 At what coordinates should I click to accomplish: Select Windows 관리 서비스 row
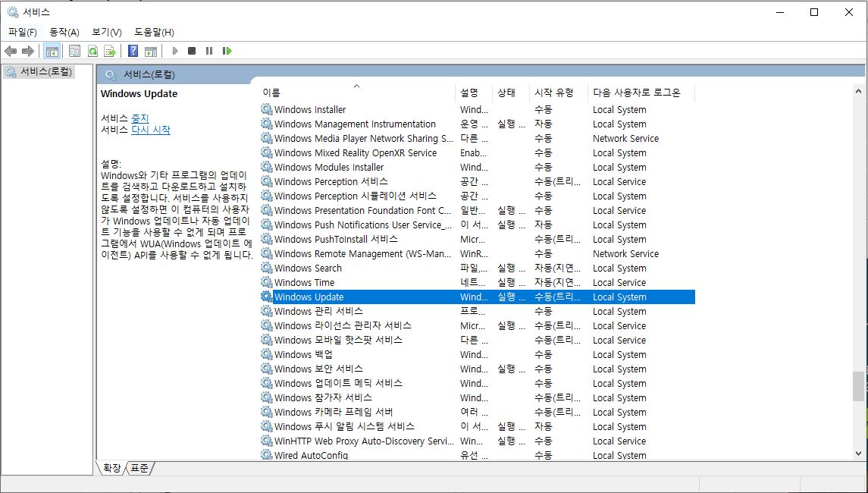pyautogui.click(x=477, y=311)
